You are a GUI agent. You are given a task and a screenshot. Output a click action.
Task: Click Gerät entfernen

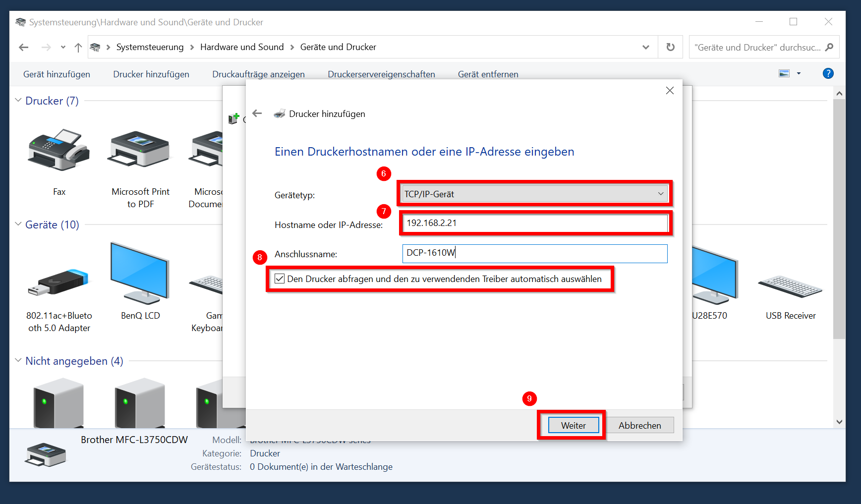pyautogui.click(x=488, y=74)
